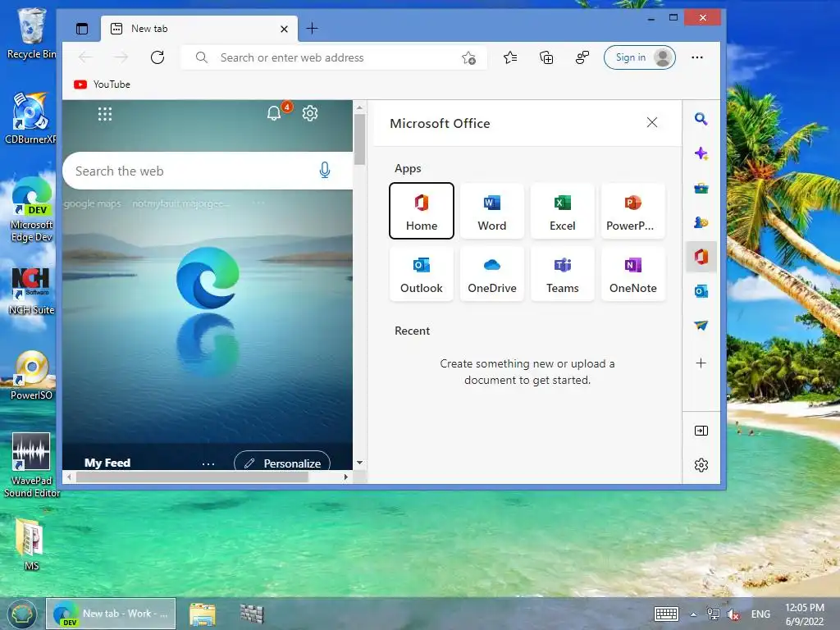Open the sidebar Tools briefcase icon
The image size is (840, 630).
point(701,188)
